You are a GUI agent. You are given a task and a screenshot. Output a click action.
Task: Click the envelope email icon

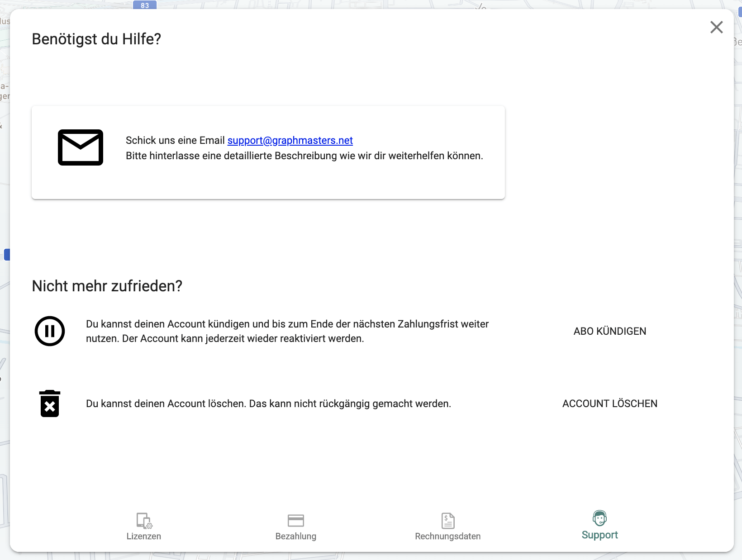point(81,147)
